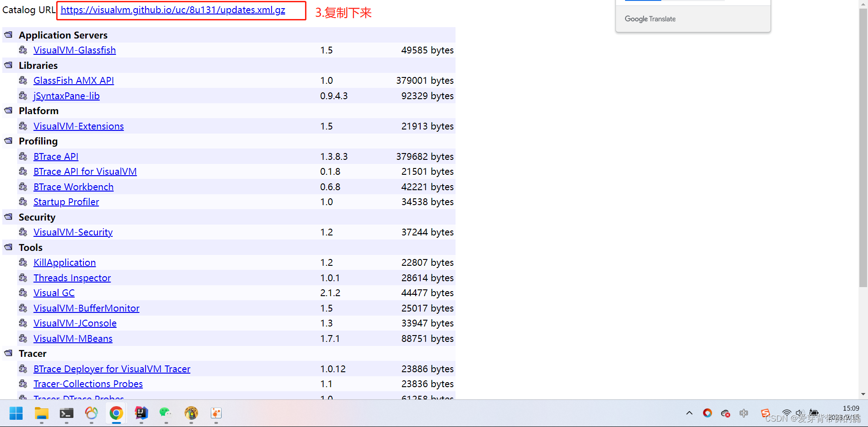Click the Profiling category folder icon
This screenshot has width=868, height=427.
coord(8,140)
